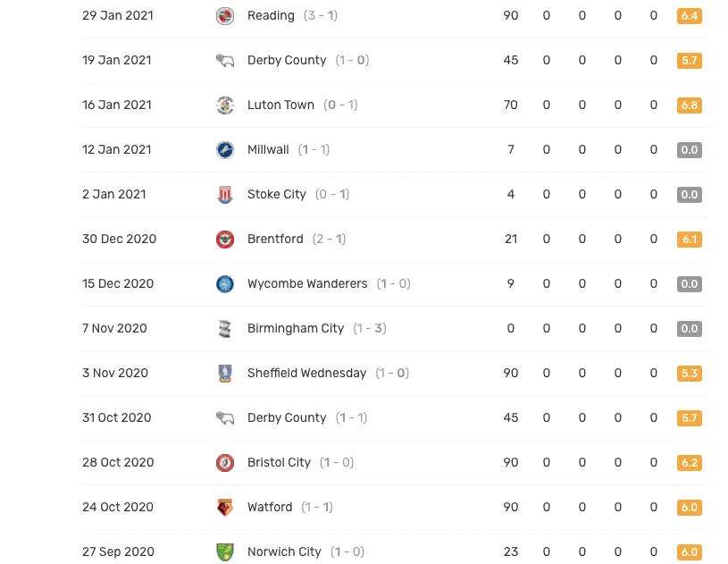Open the Wycombe Wanderers match link
The height and width of the screenshot is (564, 728).
330,284
